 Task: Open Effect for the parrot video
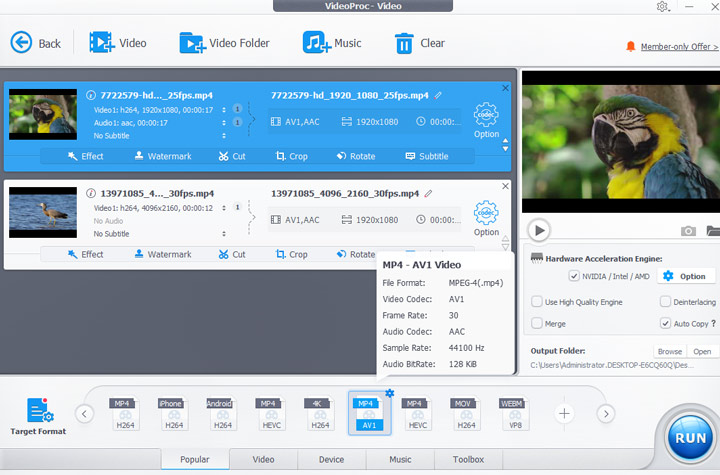86,156
